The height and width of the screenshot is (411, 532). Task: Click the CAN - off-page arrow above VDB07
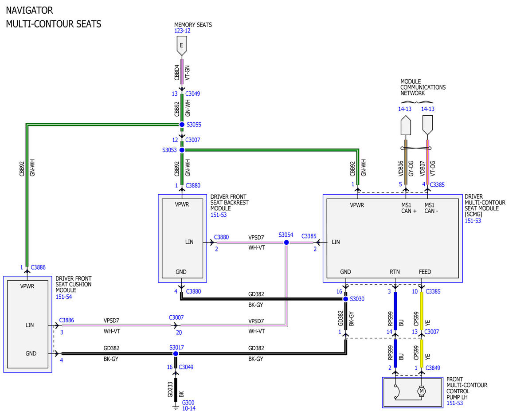click(428, 125)
